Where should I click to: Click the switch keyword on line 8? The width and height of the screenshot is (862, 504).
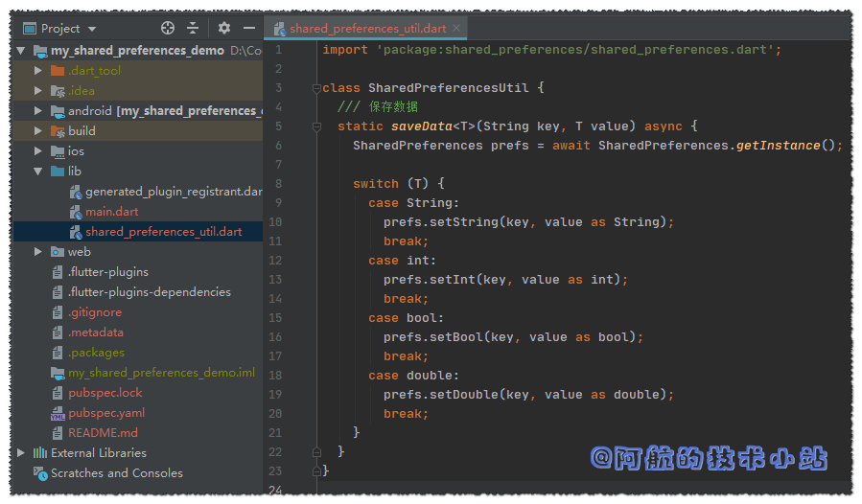click(376, 184)
